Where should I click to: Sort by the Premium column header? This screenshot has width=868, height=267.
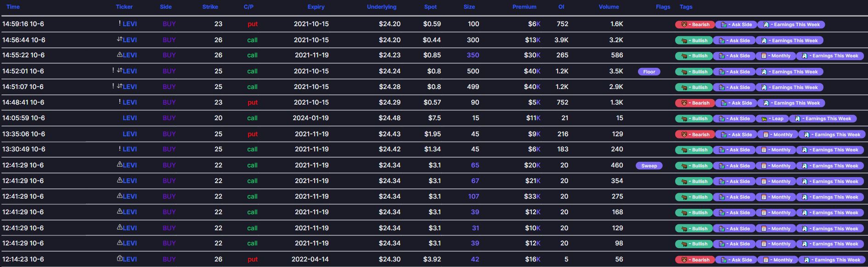[524, 7]
